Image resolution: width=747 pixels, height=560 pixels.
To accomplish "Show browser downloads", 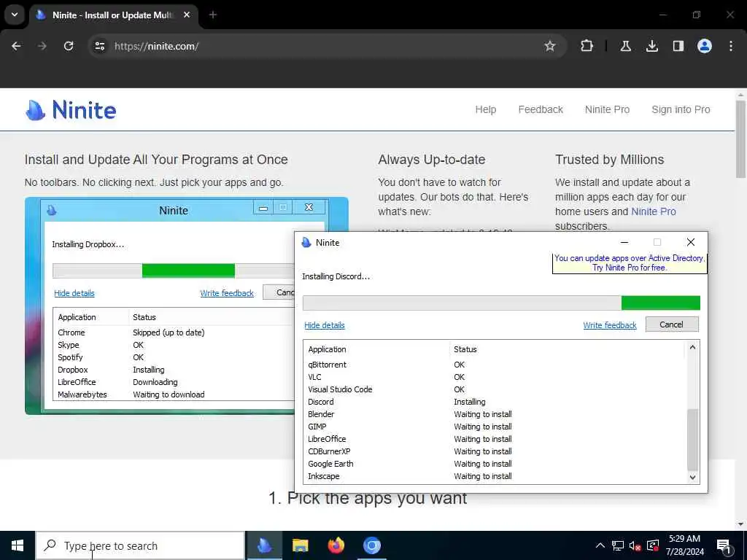I will pos(651,46).
